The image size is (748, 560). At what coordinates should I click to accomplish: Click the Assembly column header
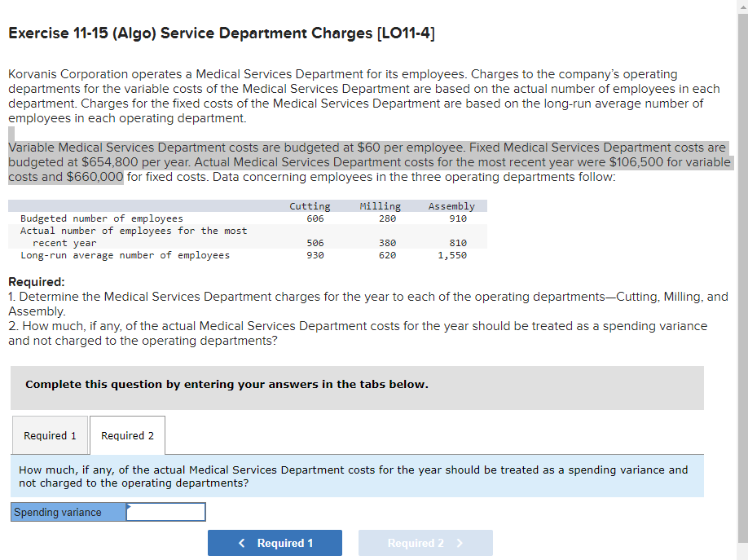(x=451, y=205)
